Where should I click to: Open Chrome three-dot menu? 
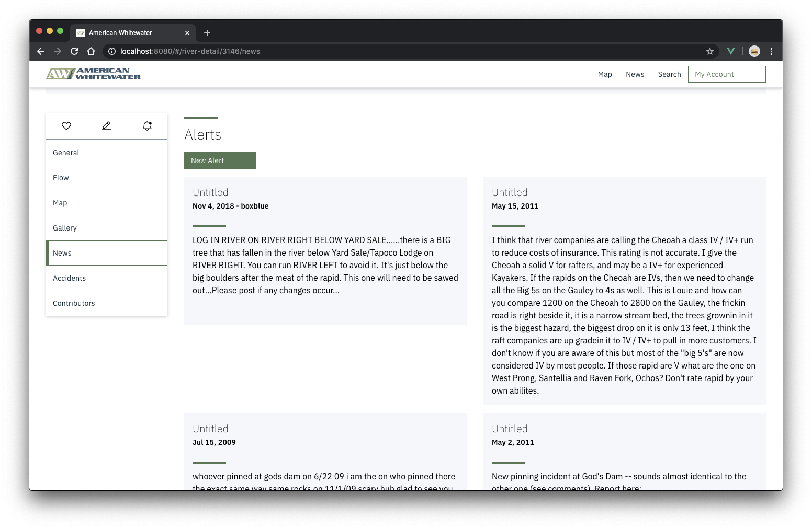(x=771, y=51)
